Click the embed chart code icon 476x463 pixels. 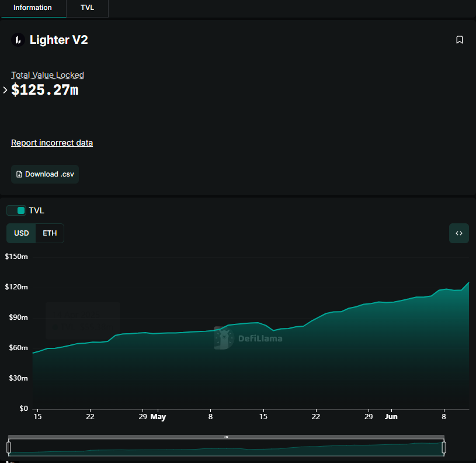coord(458,233)
